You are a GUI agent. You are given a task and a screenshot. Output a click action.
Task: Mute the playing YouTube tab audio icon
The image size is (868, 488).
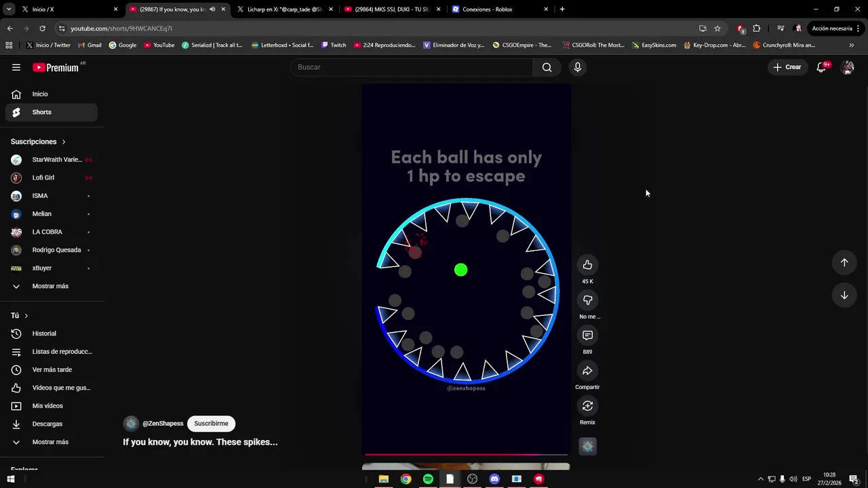(212, 9)
